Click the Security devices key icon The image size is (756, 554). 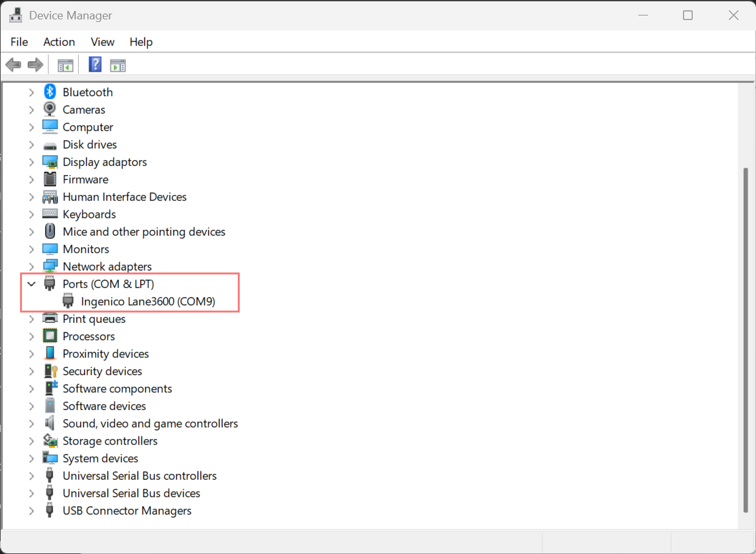(x=50, y=371)
